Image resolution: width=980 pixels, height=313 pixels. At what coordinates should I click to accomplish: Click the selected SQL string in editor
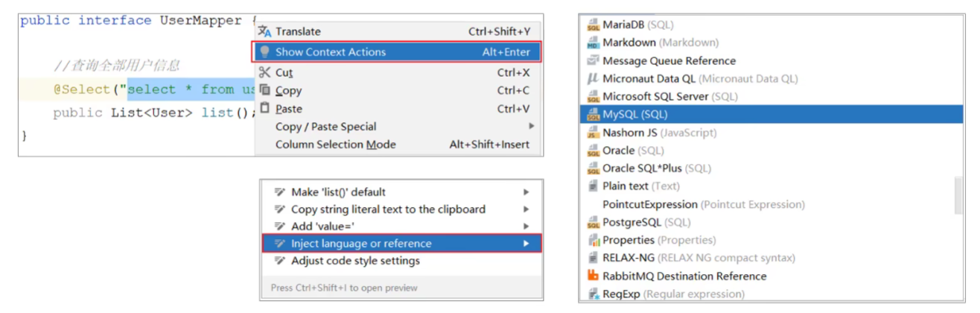(x=190, y=90)
